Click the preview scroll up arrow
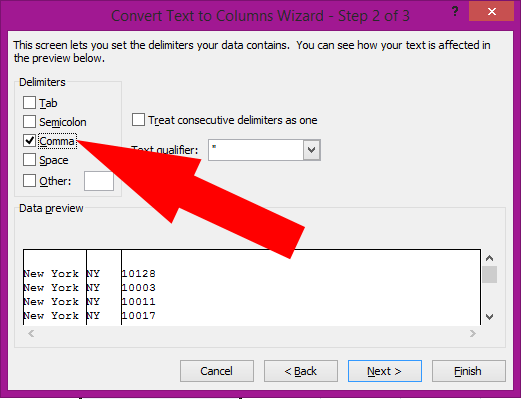The width and height of the screenshot is (521, 399). tap(490, 258)
